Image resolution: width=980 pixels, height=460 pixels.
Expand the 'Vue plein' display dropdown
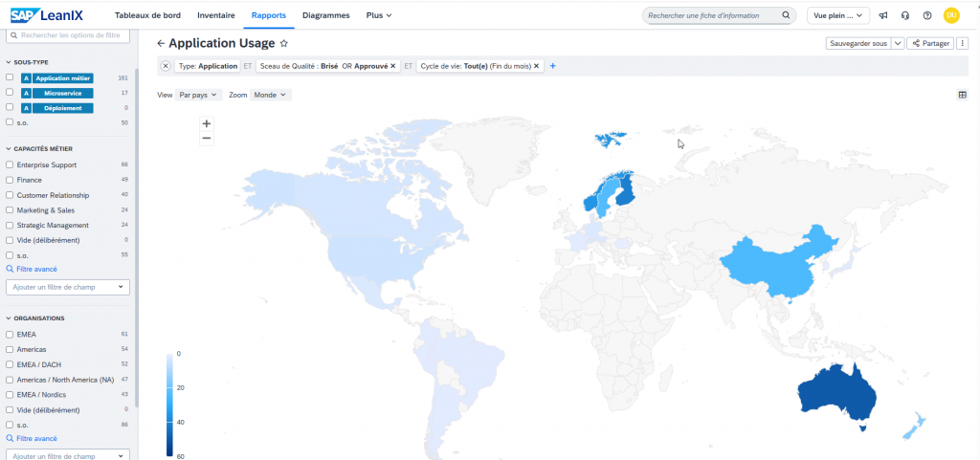click(x=838, y=15)
